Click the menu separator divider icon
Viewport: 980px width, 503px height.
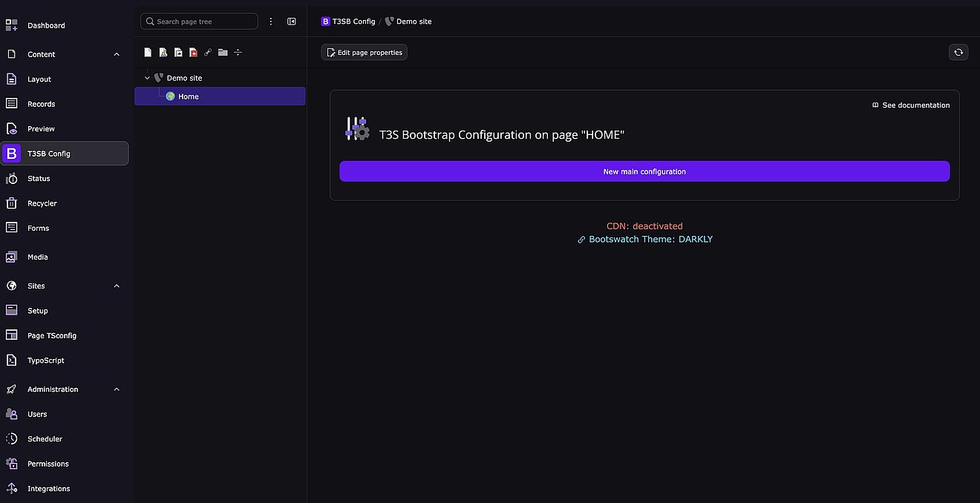coord(238,53)
